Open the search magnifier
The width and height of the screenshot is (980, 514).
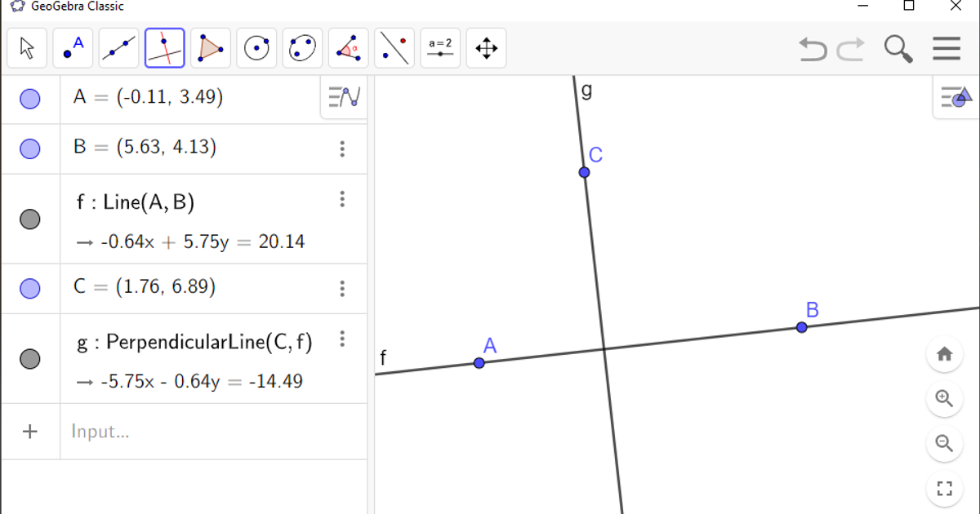pos(898,49)
